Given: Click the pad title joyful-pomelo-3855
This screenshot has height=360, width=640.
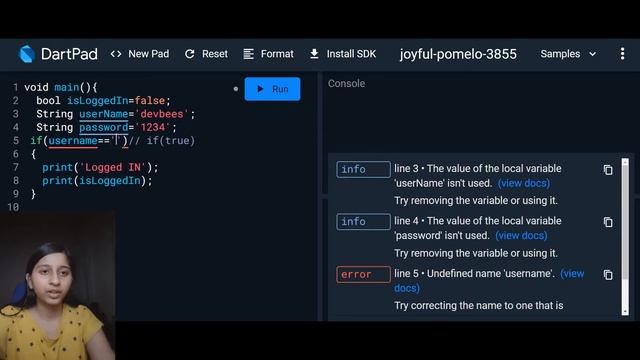Looking at the screenshot, I should point(458,54).
